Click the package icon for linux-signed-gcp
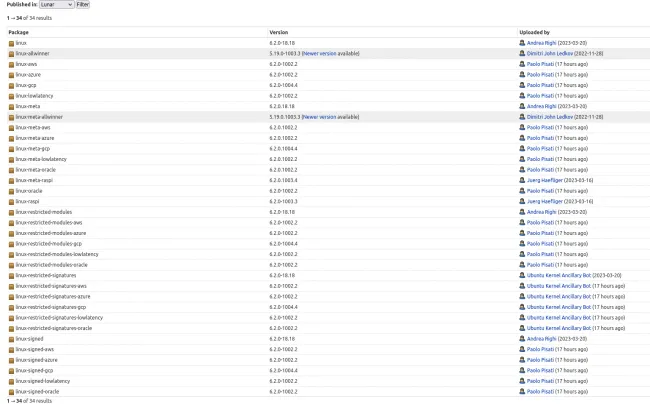 12,370
